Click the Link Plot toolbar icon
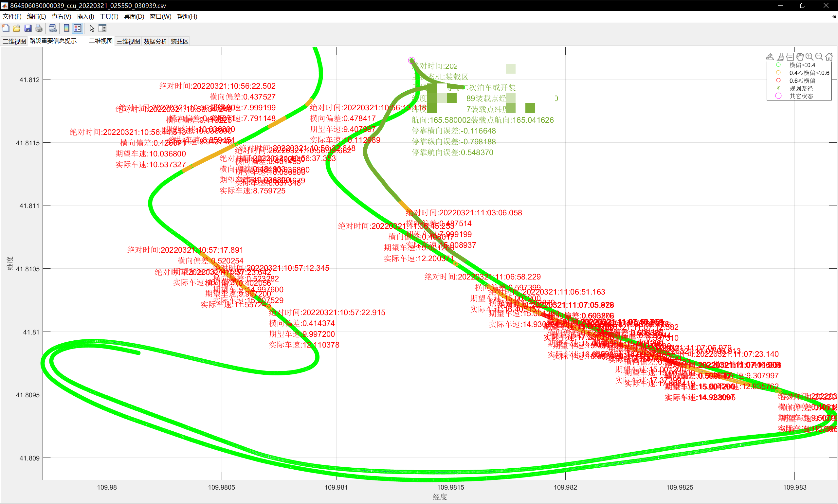Viewport: 838px width, 504px height. 53,28
